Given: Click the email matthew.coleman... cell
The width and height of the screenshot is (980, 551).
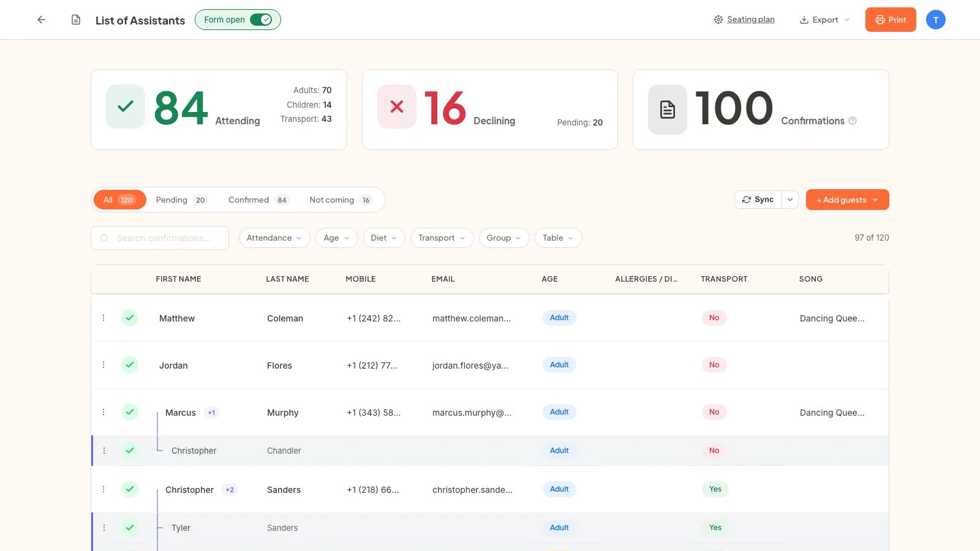Looking at the screenshot, I should pos(472,318).
